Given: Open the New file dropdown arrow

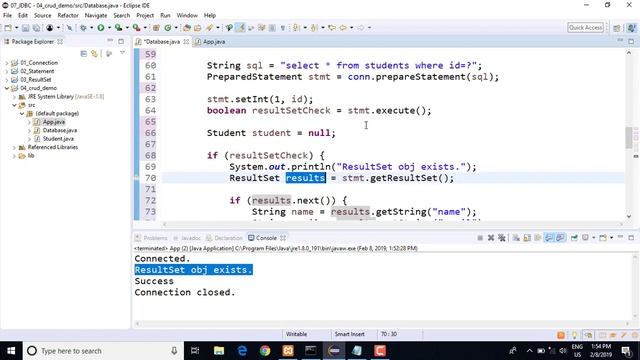Looking at the screenshot, I should point(16,28).
